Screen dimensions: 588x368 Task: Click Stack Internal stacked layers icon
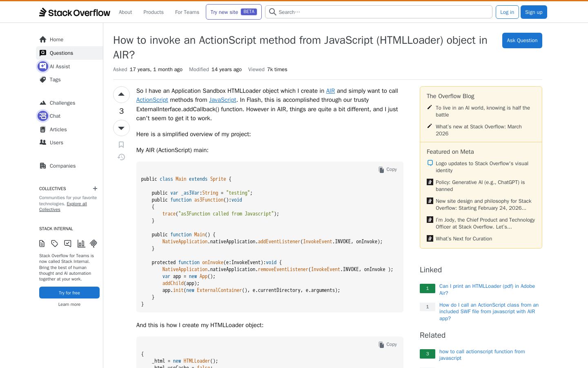click(x=94, y=244)
